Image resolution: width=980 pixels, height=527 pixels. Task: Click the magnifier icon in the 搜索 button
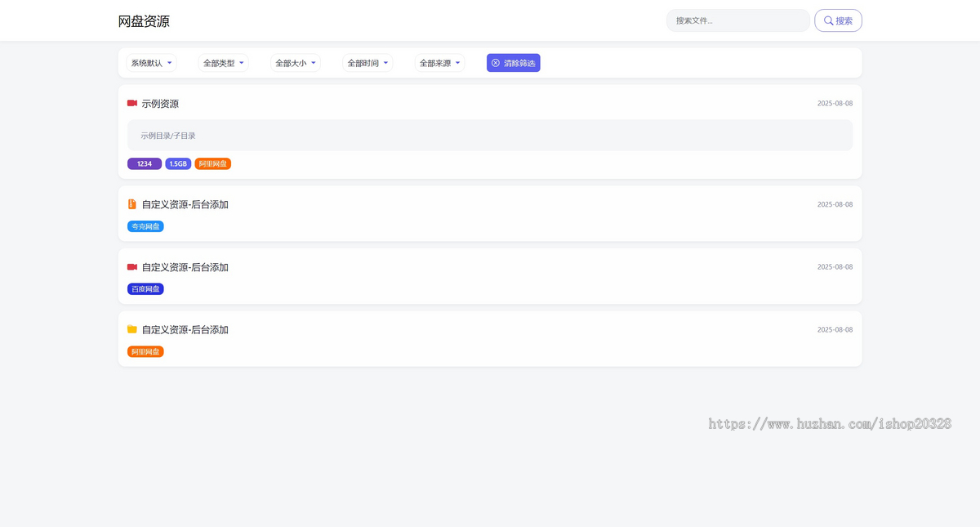[828, 20]
